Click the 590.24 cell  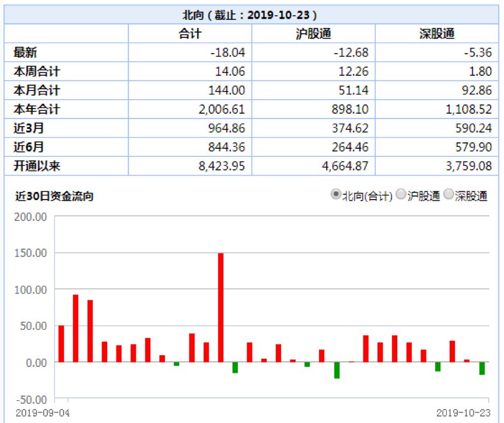[474, 128]
